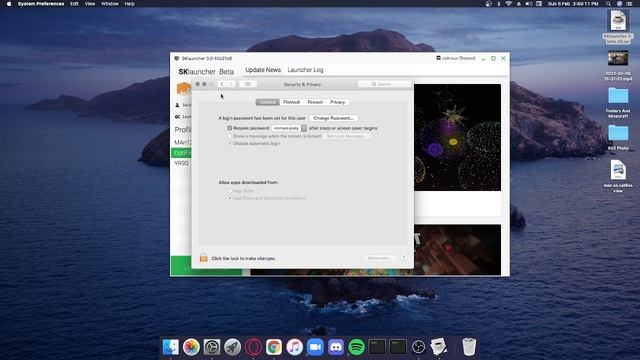Click the Wi-Fi status icon
The height and width of the screenshot is (360, 640).
coord(509,4)
